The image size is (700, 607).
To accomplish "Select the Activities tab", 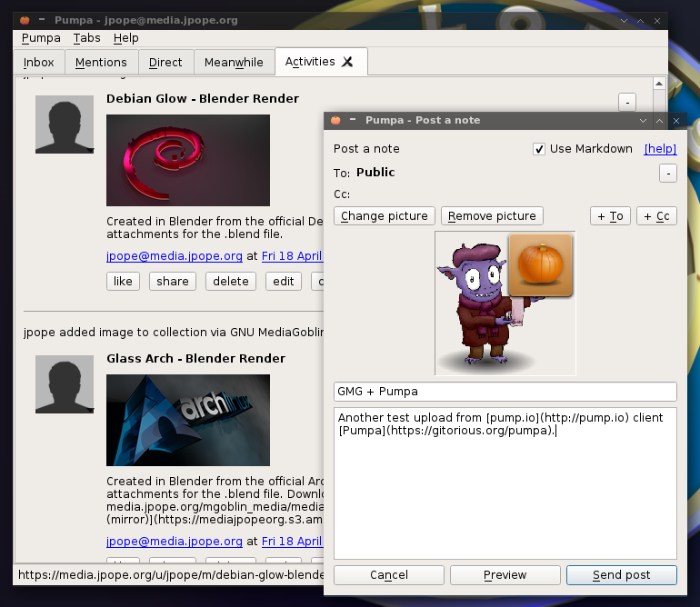I will (x=310, y=62).
